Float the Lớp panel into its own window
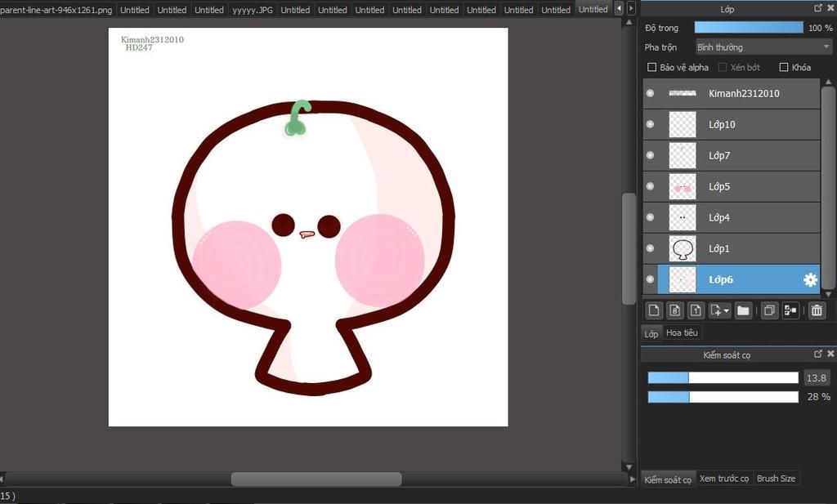The height and width of the screenshot is (504, 837). coord(817,8)
